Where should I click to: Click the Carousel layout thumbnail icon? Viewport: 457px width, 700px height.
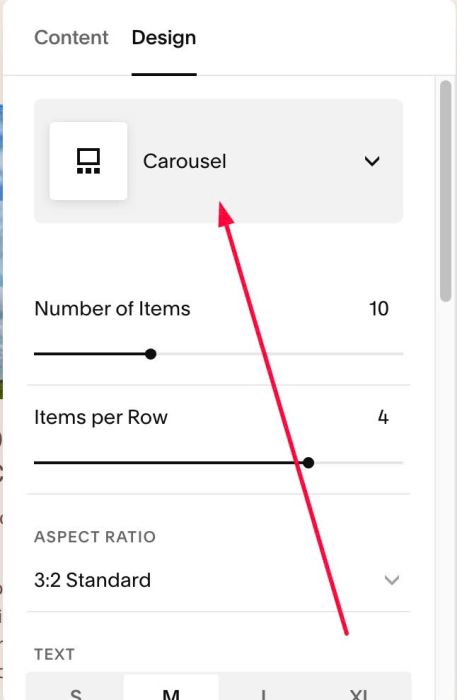88,161
